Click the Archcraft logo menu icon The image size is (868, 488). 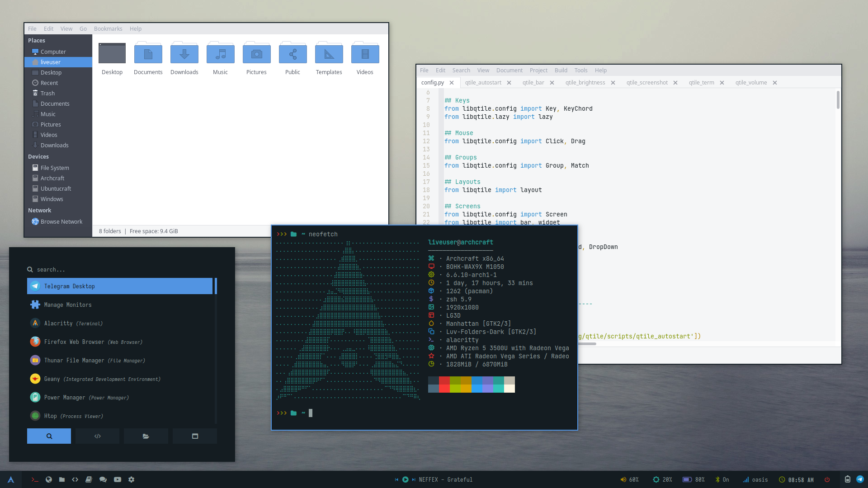click(11, 480)
